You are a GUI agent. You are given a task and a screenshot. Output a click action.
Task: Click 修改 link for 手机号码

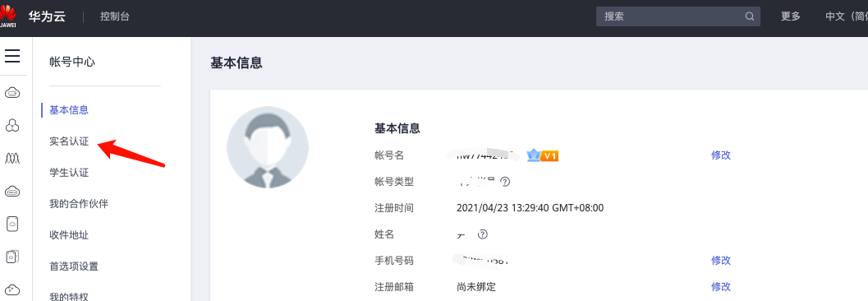coord(721,260)
